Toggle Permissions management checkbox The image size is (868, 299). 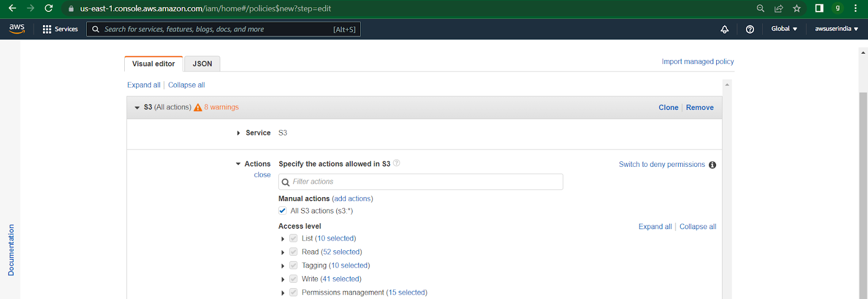pos(293,292)
